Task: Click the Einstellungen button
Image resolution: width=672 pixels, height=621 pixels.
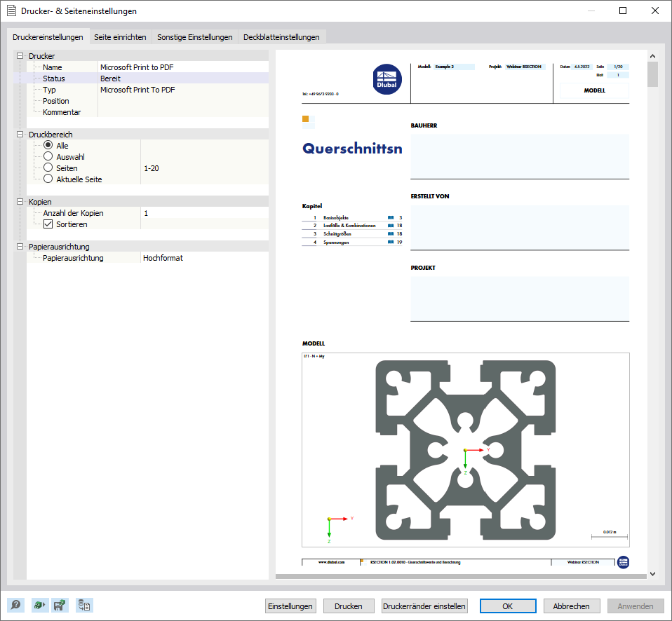Action: 290,606
